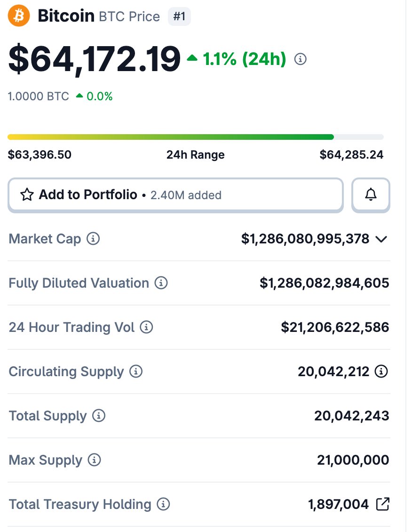Open external link icon beside 1,897,004
This screenshot has height=532, width=412.
(x=383, y=504)
